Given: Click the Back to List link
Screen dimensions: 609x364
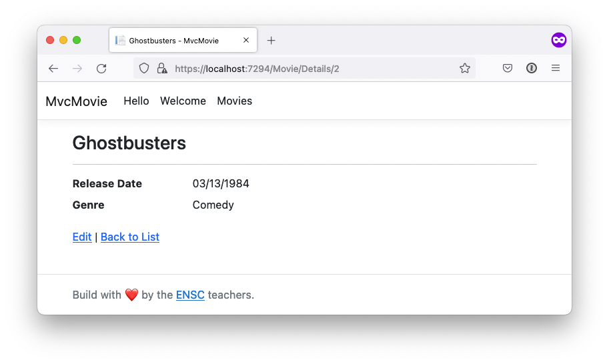Looking at the screenshot, I should pyautogui.click(x=130, y=237).
